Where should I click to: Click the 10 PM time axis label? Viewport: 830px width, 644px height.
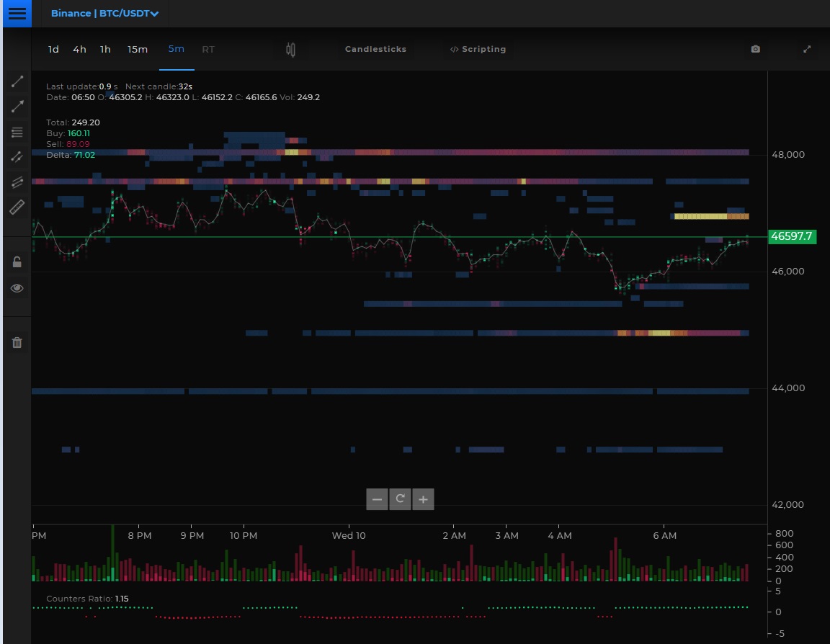[x=244, y=535]
